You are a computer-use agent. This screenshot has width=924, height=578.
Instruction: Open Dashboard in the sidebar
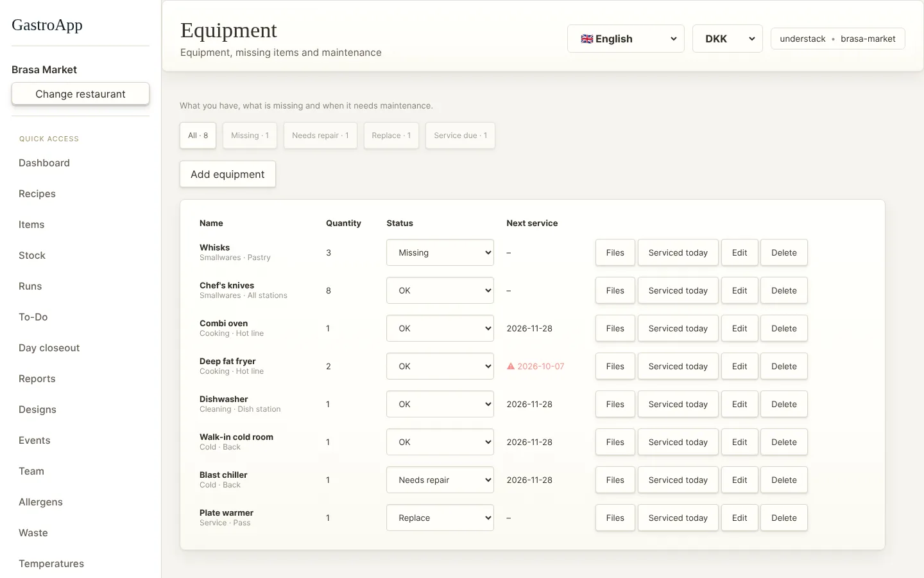44,163
